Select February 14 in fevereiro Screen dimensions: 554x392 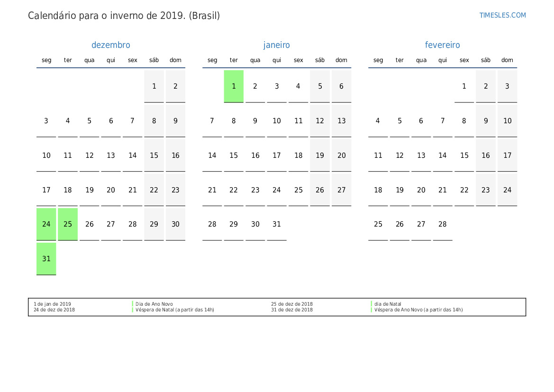tap(443, 155)
